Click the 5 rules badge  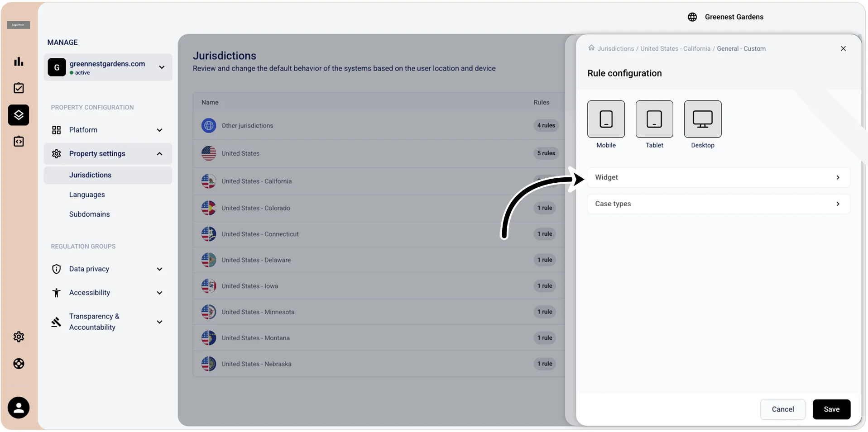click(x=546, y=153)
